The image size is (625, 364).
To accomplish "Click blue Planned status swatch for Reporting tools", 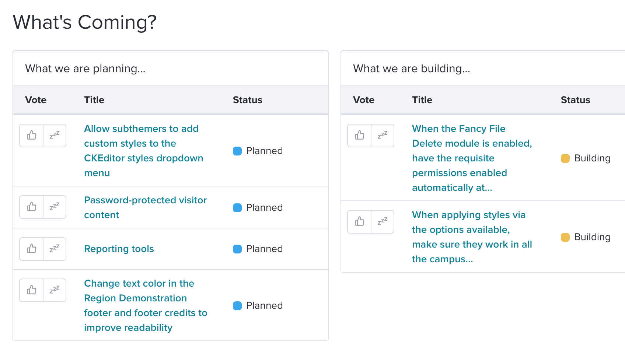I will (237, 249).
